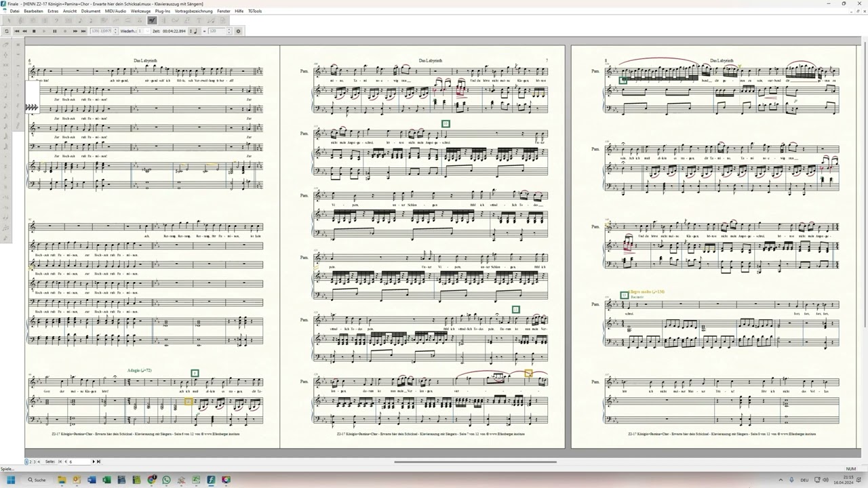This screenshot has width=868, height=488.
Task: Stop playback
Action: 34,31
